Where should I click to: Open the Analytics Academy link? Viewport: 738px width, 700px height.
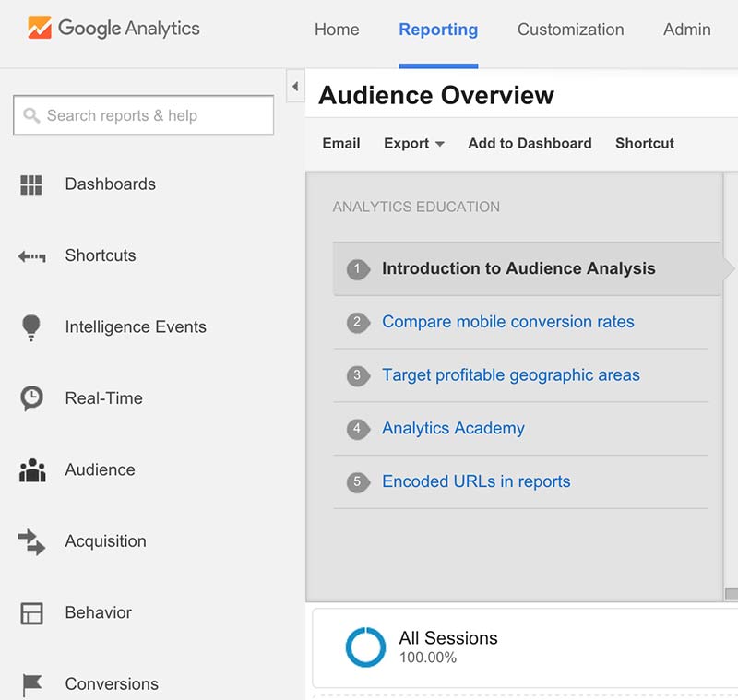click(x=453, y=428)
